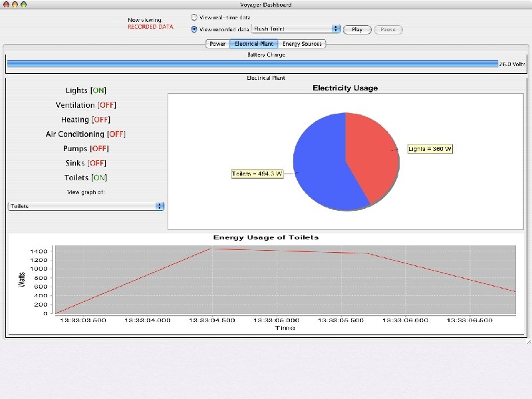Select the View recorded data radio button
This screenshot has height=399, width=532.
[x=194, y=29]
